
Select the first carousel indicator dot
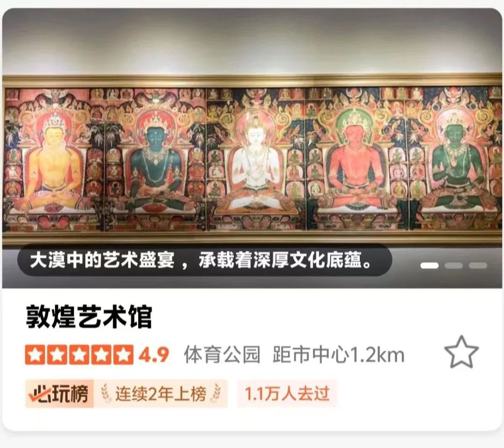(429, 266)
